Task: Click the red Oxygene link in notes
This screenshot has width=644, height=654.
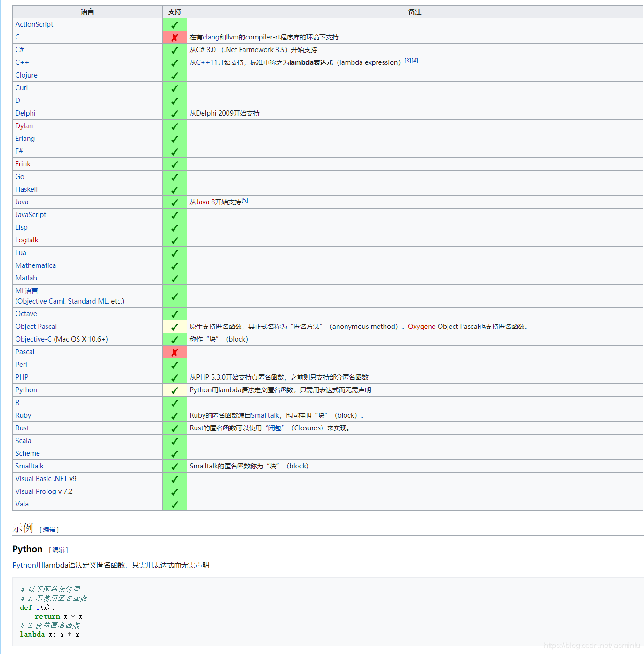Action: click(422, 327)
